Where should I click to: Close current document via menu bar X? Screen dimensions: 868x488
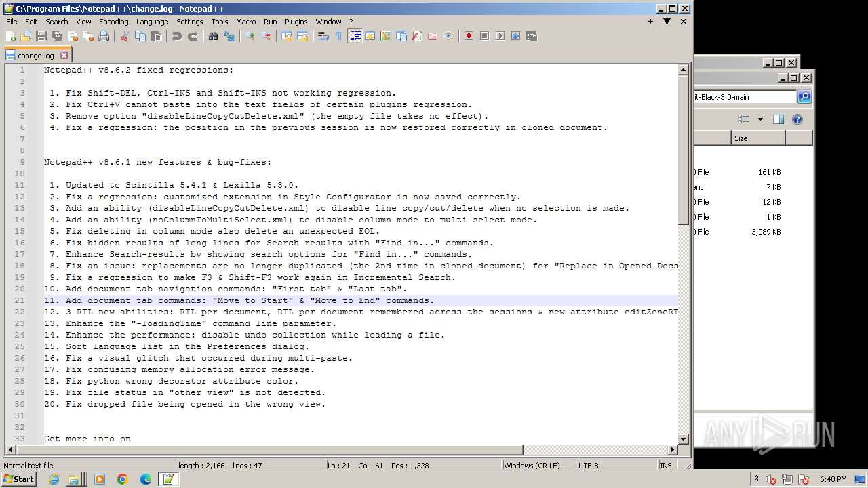[683, 22]
